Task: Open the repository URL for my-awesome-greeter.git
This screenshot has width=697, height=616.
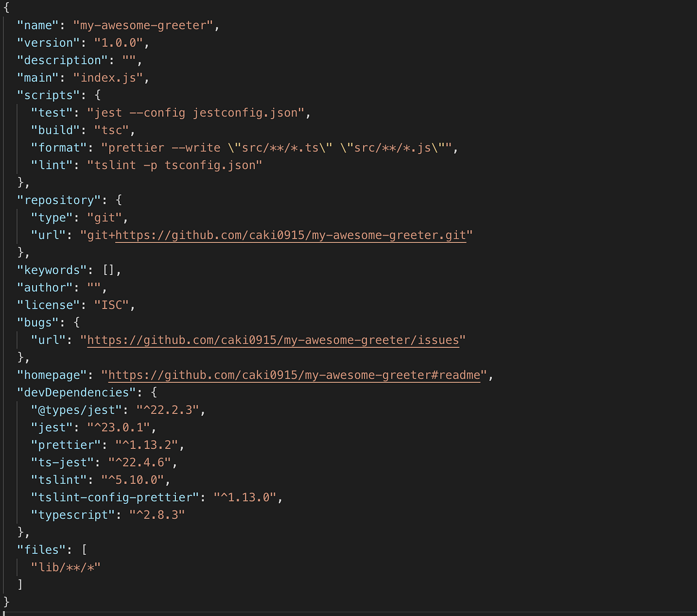Action: (x=290, y=235)
